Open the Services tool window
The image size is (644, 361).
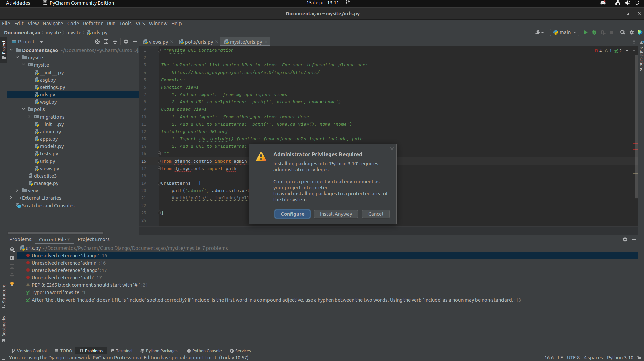click(x=240, y=351)
